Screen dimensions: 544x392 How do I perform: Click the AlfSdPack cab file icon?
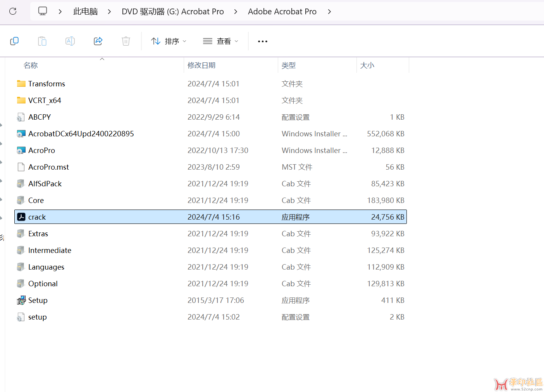(x=21, y=184)
